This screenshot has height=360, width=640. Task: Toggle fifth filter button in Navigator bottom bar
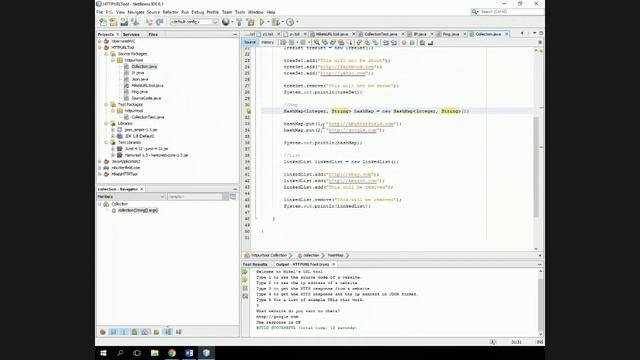point(145,332)
